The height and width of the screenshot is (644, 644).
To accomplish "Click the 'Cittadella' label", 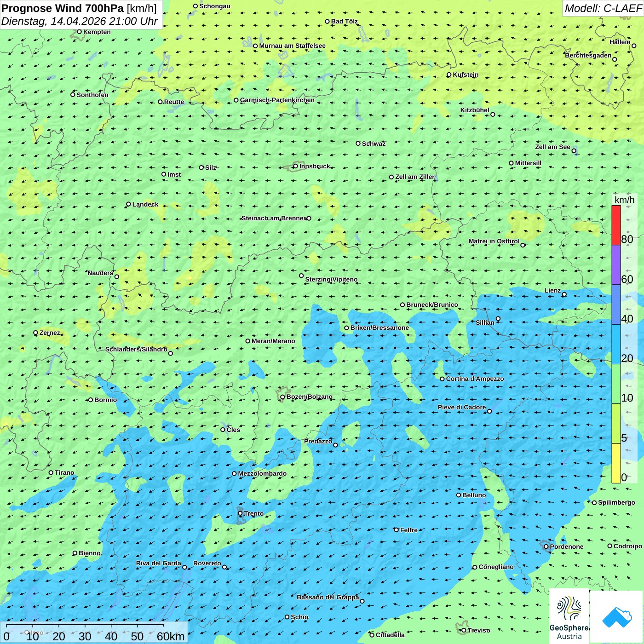I will click(x=390, y=635).
